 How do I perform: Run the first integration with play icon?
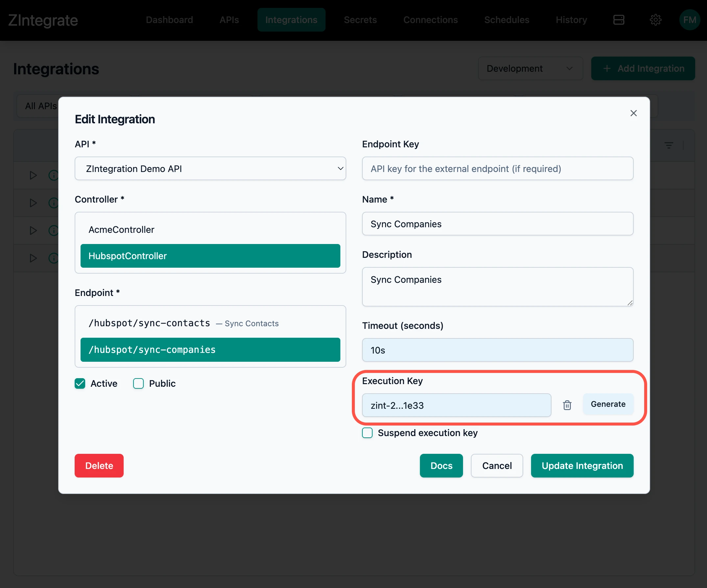pyautogui.click(x=33, y=175)
